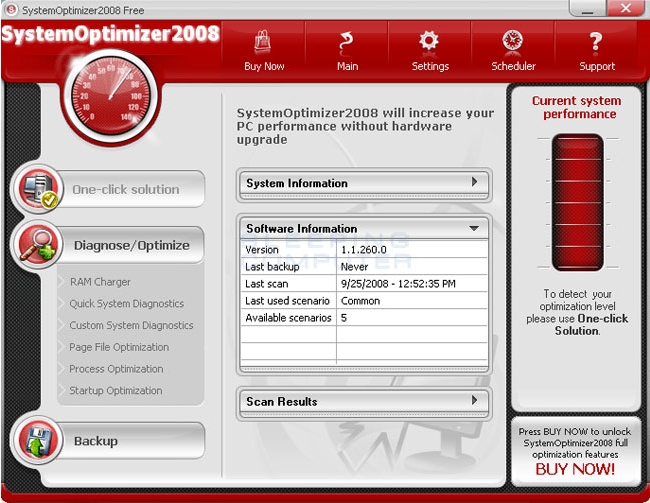The width and height of the screenshot is (650, 503).
Task: Click the Press BUY NOW to unlock message
Action: click(x=575, y=443)
